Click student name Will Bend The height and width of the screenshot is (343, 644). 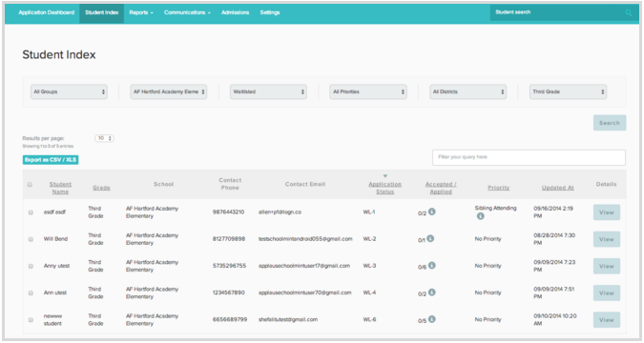55,239
